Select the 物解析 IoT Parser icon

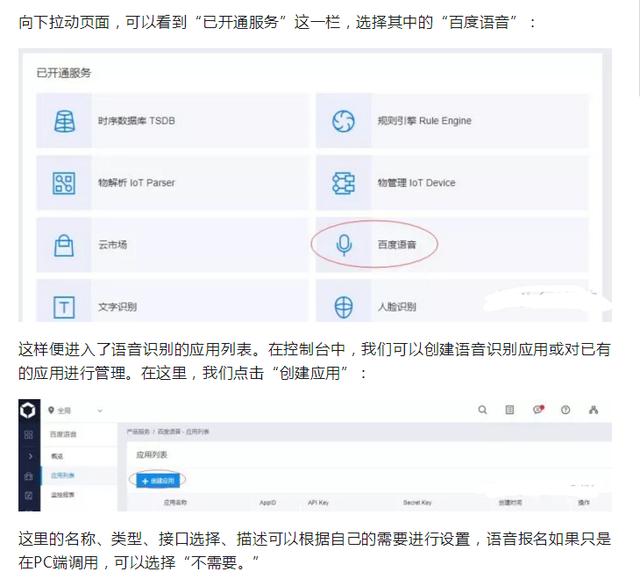(64, 183)
